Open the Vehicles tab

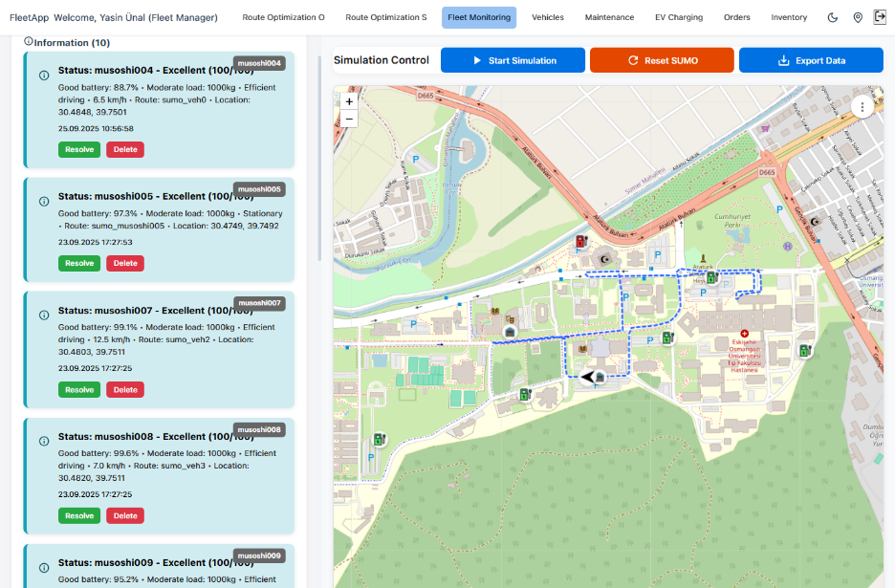click(x=548, y=17)
